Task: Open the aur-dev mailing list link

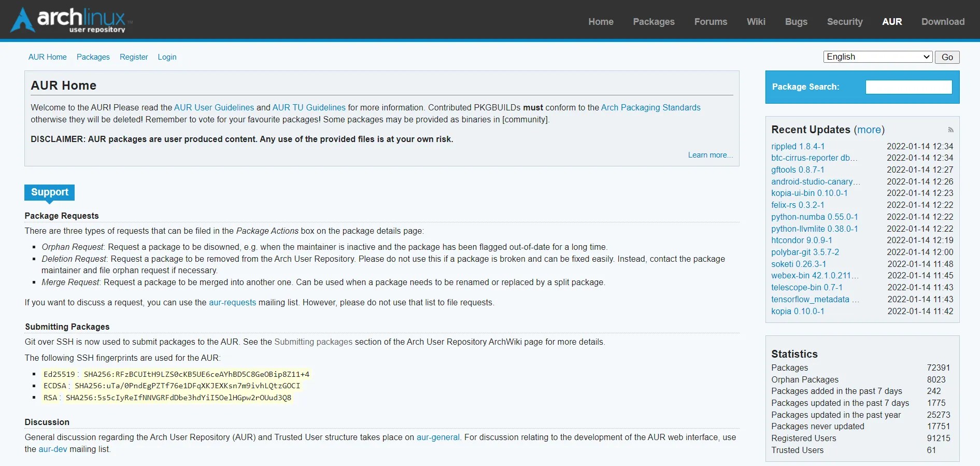Action: click(x=53, y=449)
